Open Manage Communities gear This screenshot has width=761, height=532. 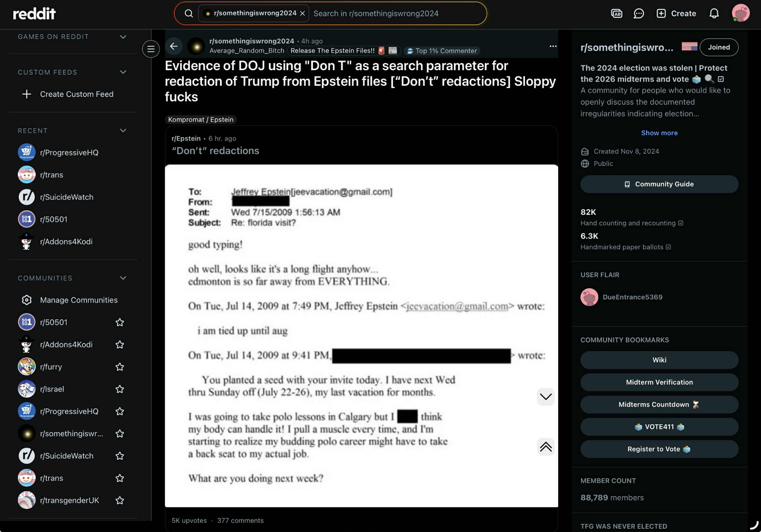click(x=27, y=300)
